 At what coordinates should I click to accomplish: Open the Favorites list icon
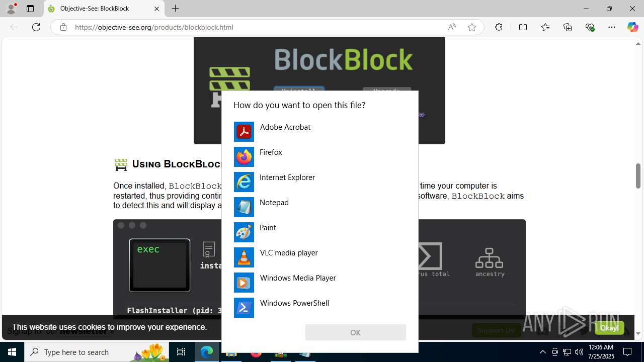tap(545, 27)
